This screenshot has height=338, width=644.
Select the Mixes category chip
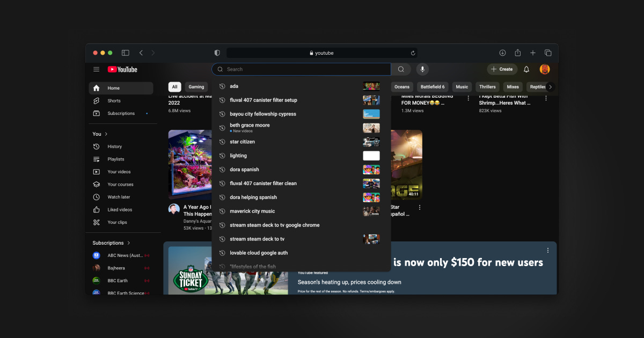tap(513, 87)
